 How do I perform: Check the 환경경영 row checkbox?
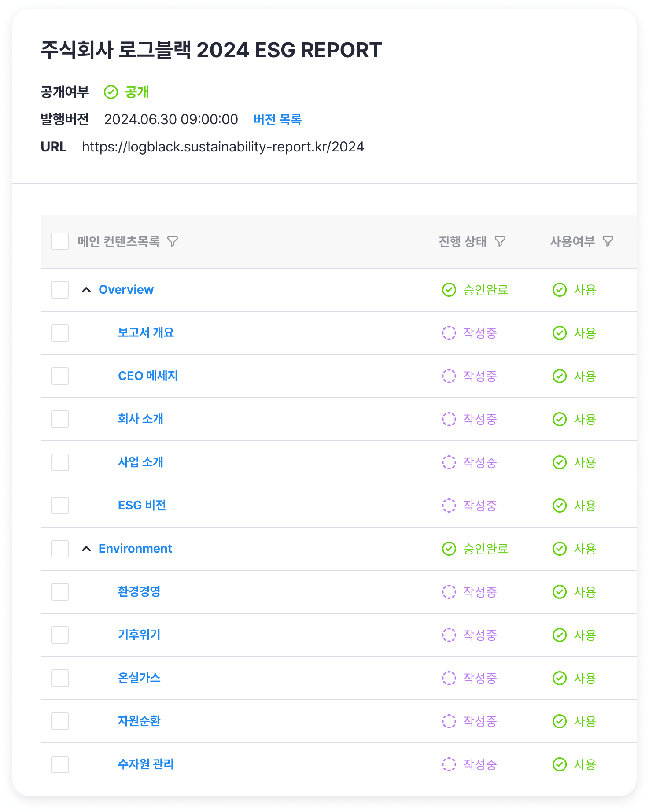[x=60, y=592]
